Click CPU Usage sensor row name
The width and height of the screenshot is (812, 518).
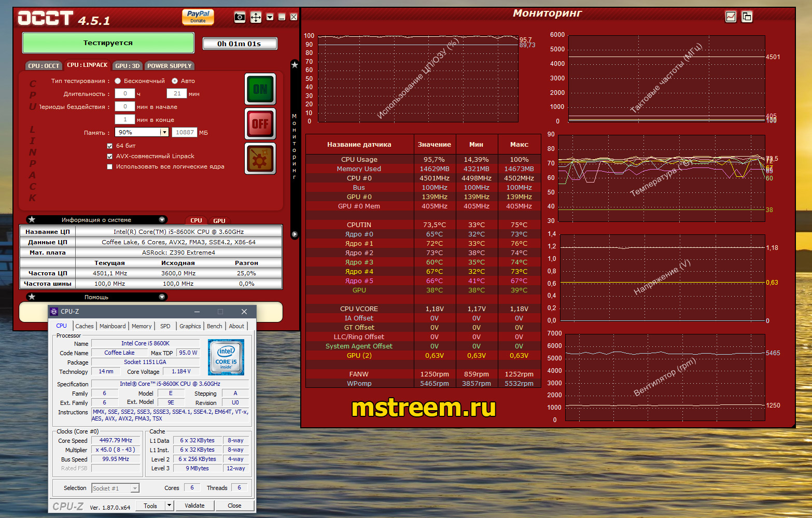(x=359, y=159)
